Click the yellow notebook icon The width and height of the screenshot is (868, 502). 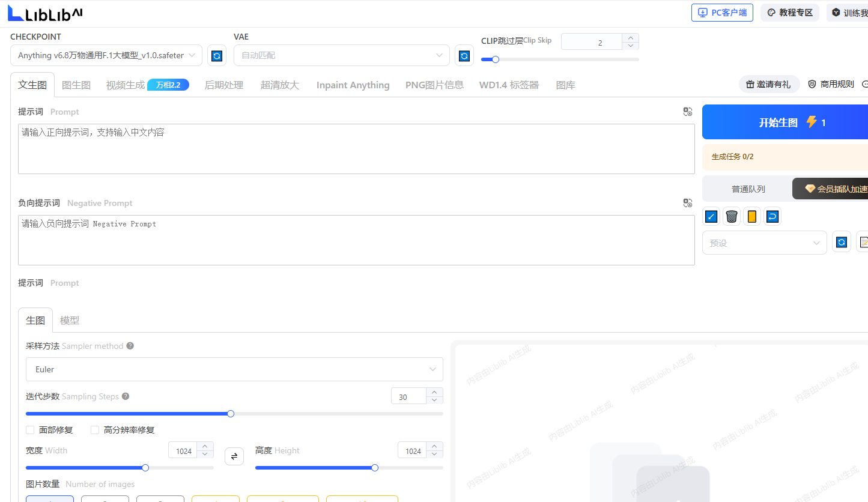point(751,216)
